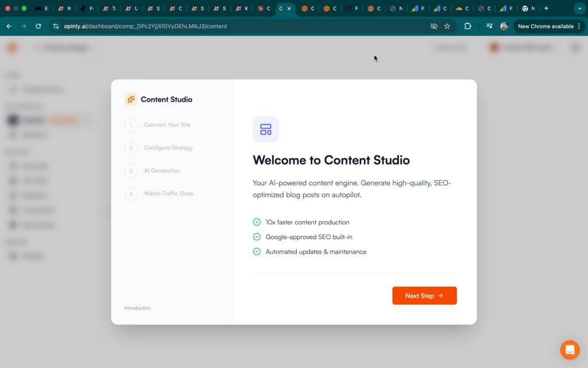
Task: Switch to the tab labeled U
Action: (x=131, y=8)
